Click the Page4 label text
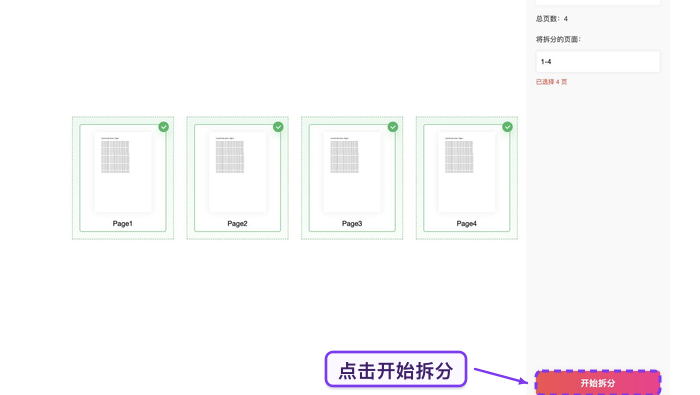 pos(467,224)
